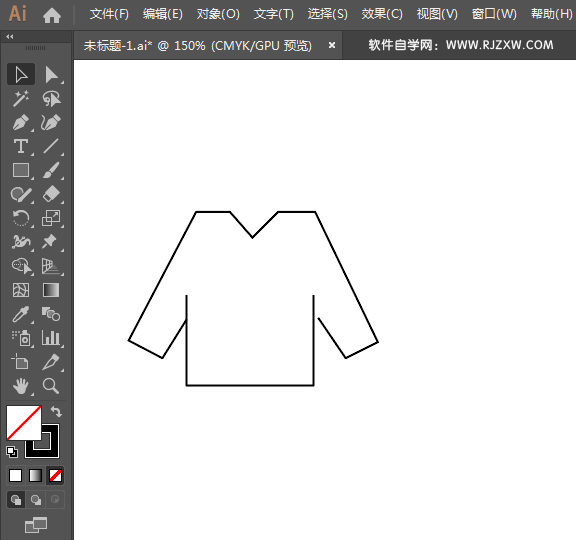This screenshot has height=540, width=576.
Task: Open the 文件(F) menu
Action: pos(109,14)
